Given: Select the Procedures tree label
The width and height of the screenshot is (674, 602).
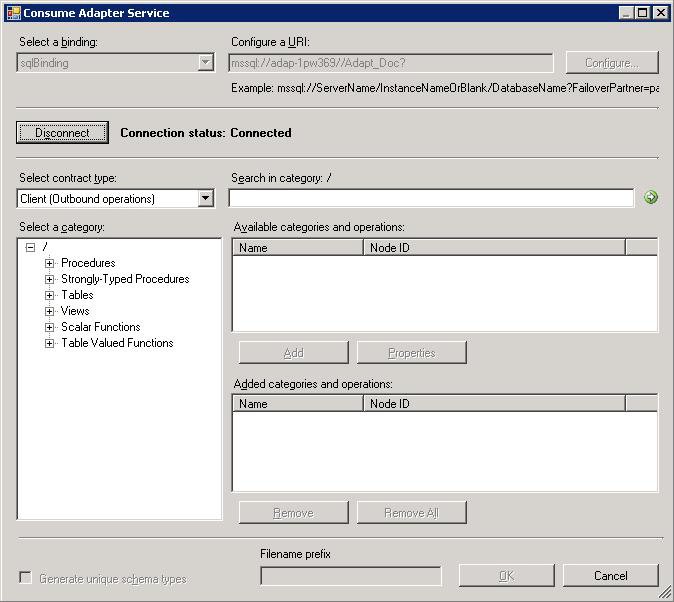Looking at the screenshot, I should click(88, 263).
